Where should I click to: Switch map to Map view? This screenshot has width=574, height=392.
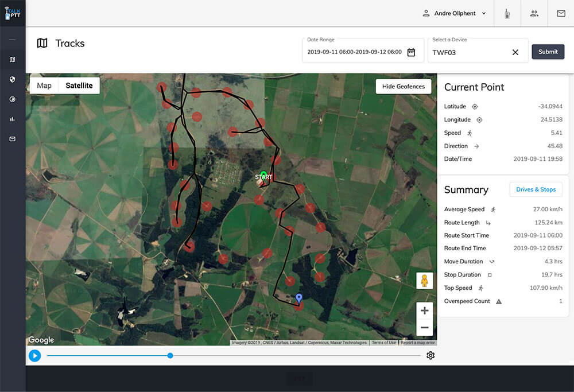44,86
